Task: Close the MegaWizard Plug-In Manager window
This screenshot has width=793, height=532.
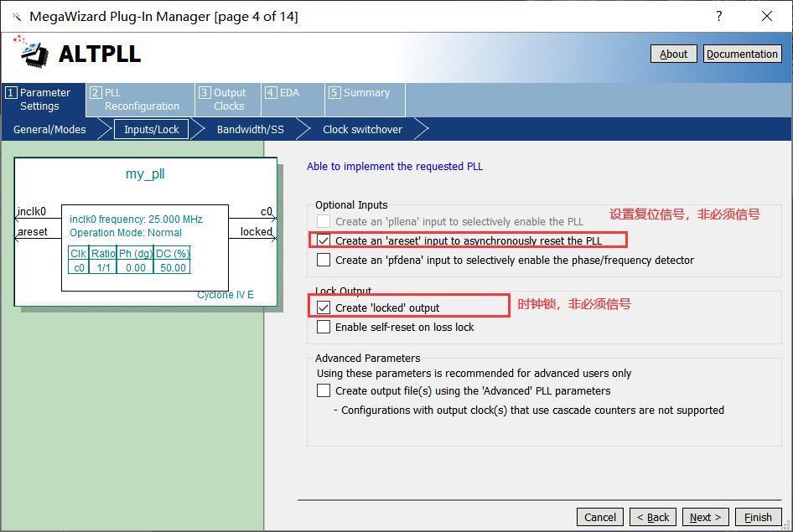Action: pyautogui.click(x=767, y=16)
